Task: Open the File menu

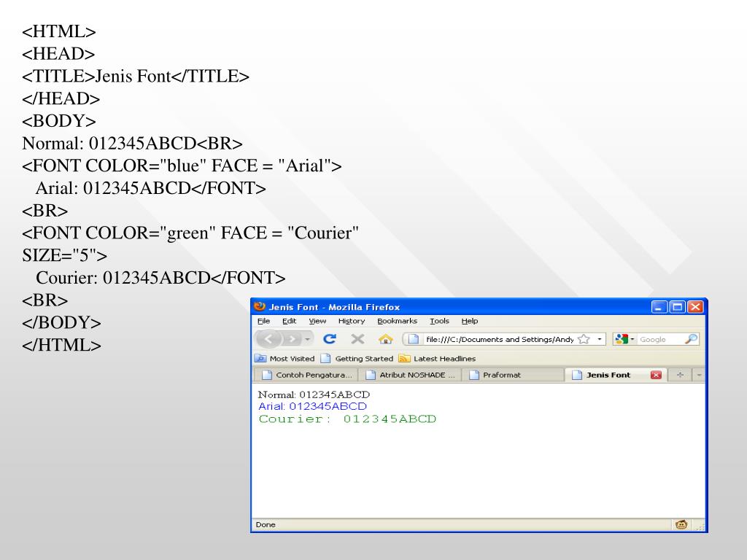Action: pyautogui.click(x=263, y=321)
